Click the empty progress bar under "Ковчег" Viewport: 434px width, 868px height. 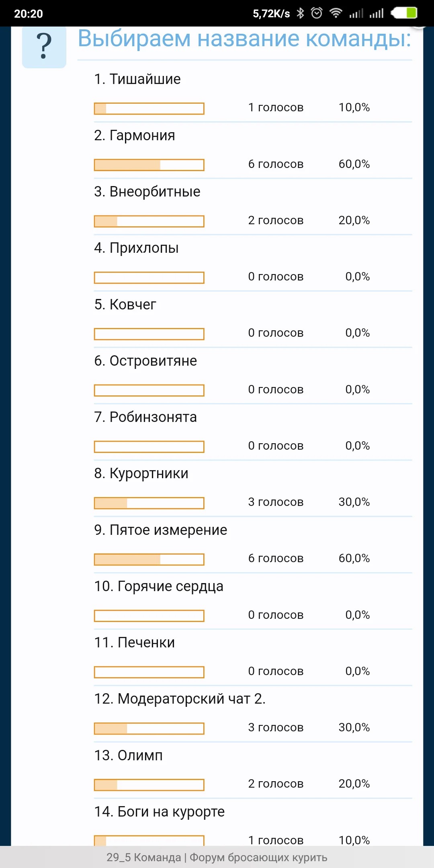[x=149, y=334]
